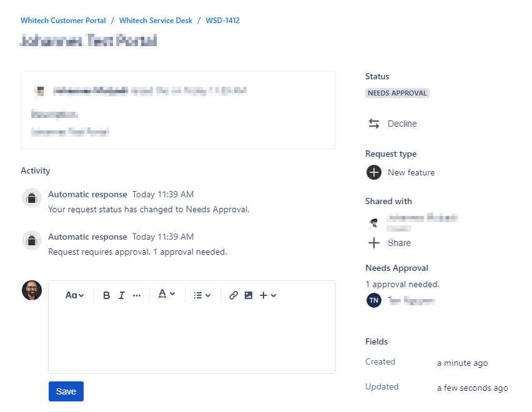The image size is (532, 412).
Task: Open more formatting options via the ellipsis icon
Action: (x=137, y=295)
